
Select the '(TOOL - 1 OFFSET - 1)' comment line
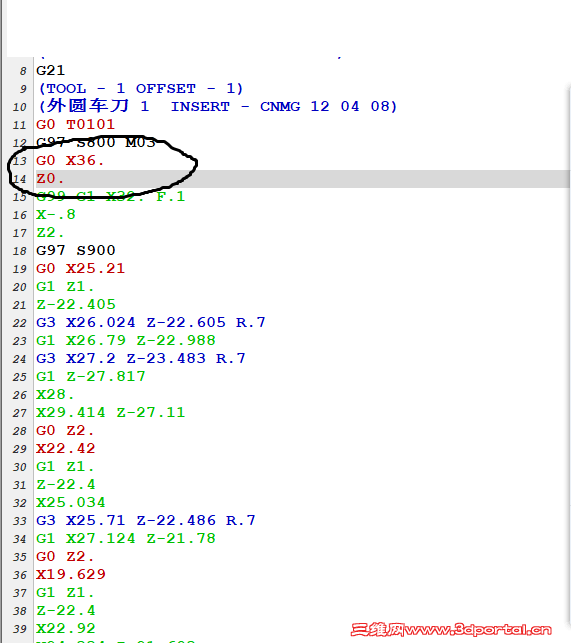pos(141,89)
